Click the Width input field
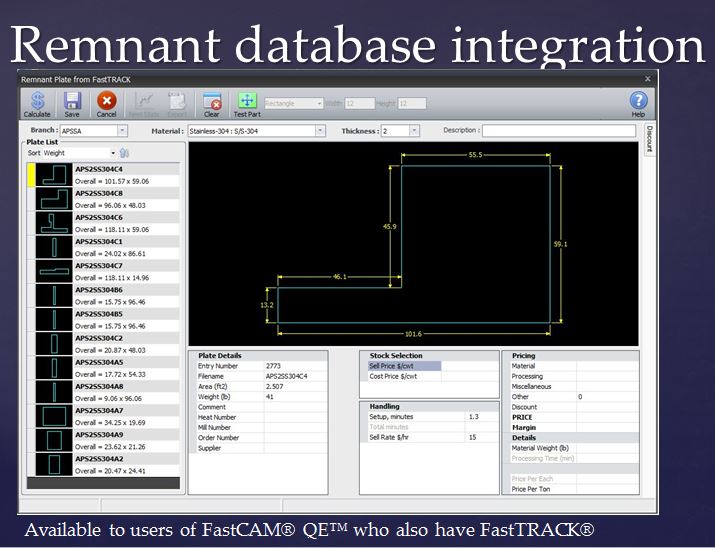 (x=360, y=103)
